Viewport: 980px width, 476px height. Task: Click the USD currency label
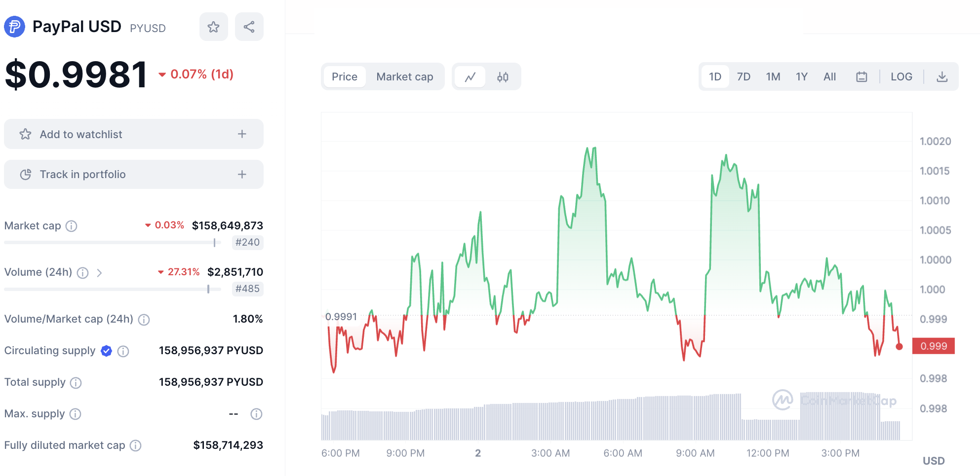(x=934, y=461)
